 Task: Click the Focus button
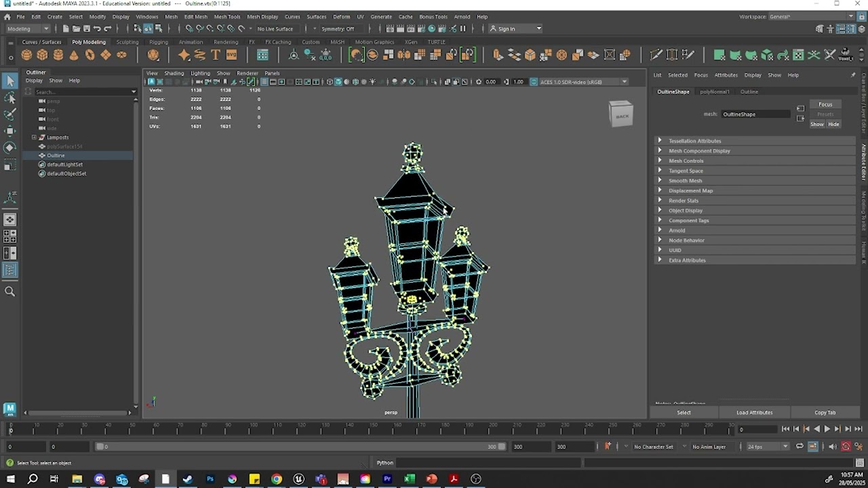coord(825,104)
